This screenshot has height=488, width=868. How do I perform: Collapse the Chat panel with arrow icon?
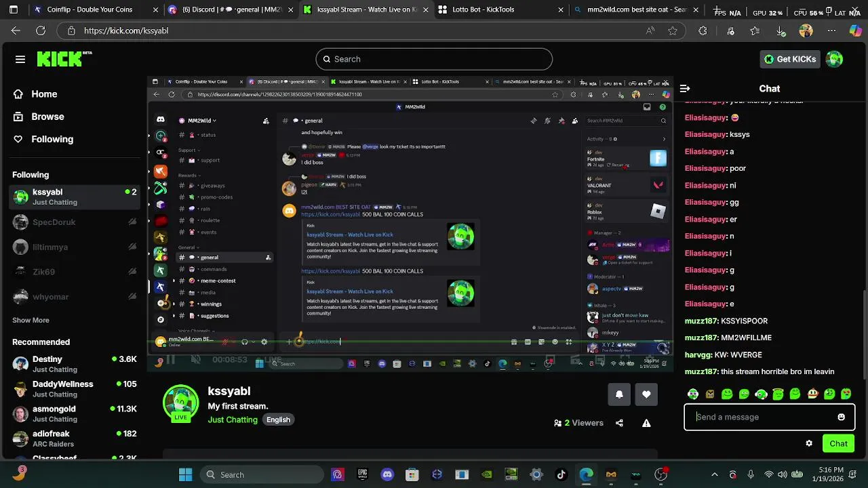(685, 88)
